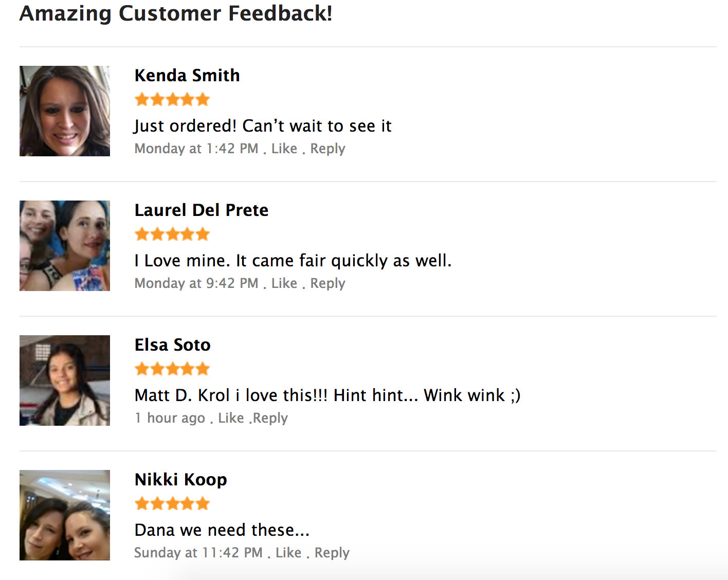Reply to Kenda Smith's review
Image resolution: width=728 pixels, height=580 pixels.
pos(327,149)
